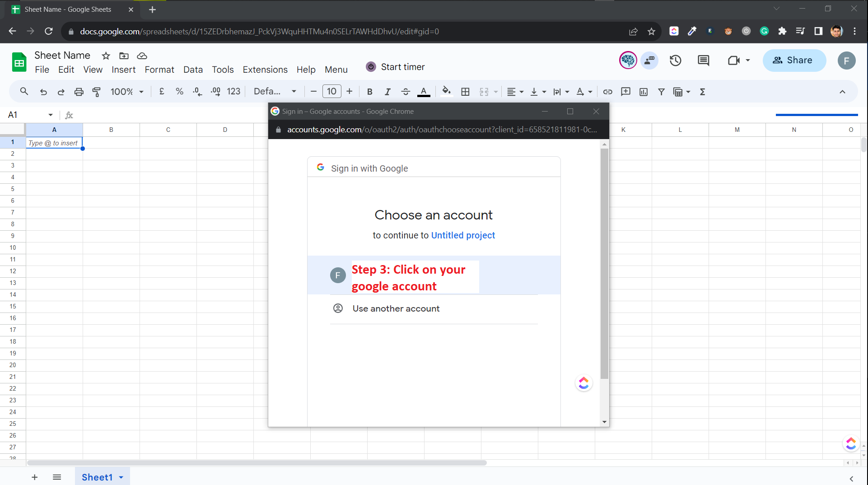Open the all sheets list icon

57,477
